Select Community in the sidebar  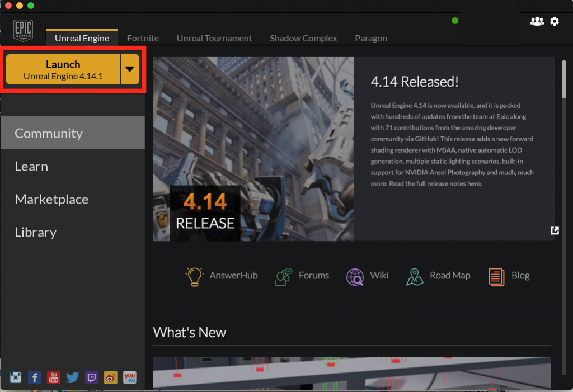click(73, 133)
